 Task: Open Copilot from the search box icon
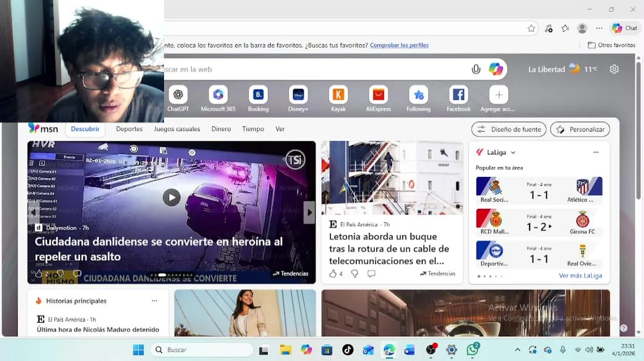[496, 69]
